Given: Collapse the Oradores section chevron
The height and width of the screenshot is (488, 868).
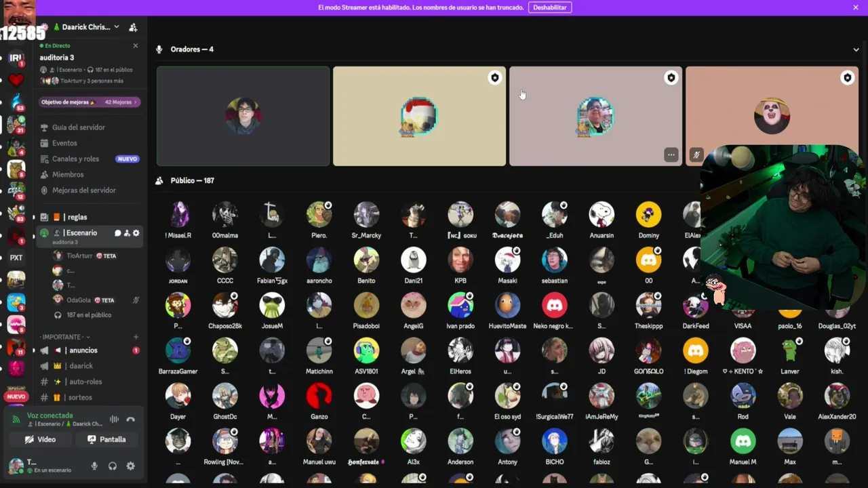Looking at the screenshot, I should [x=856, y=49].
